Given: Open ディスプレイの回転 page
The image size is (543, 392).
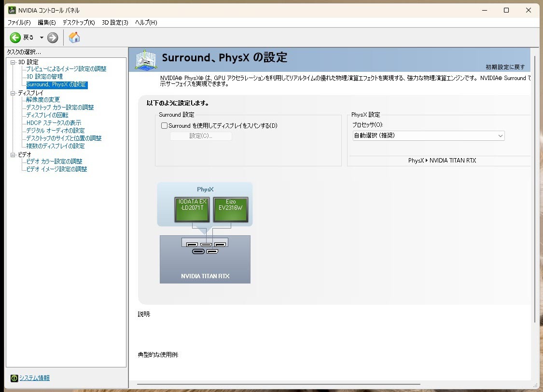Looking at the screenshot, I should pos(47,115).
